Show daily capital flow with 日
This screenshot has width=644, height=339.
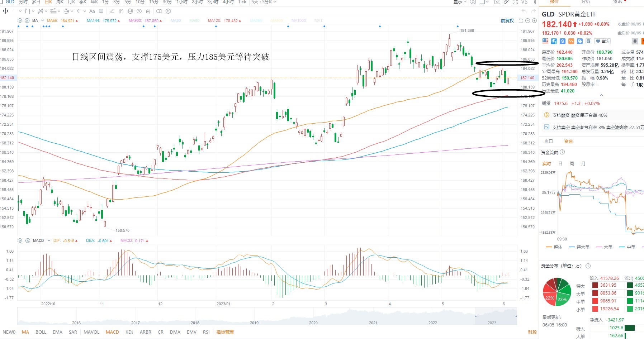(x=560, y=163)
